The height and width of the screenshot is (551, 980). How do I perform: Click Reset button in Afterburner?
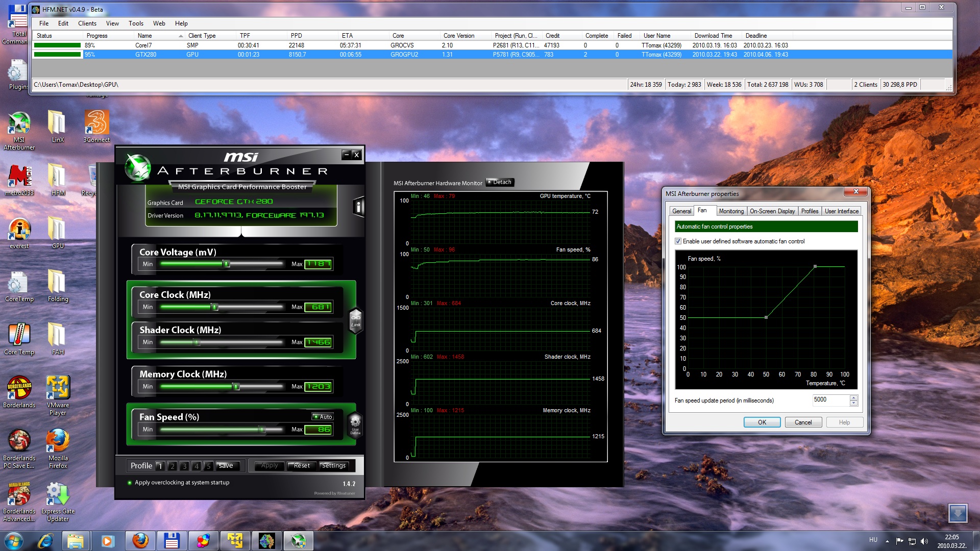pos(301,466)
